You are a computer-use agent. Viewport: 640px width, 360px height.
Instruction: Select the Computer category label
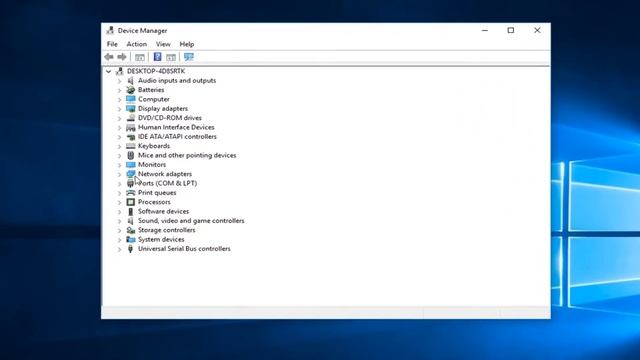point(153,99)
